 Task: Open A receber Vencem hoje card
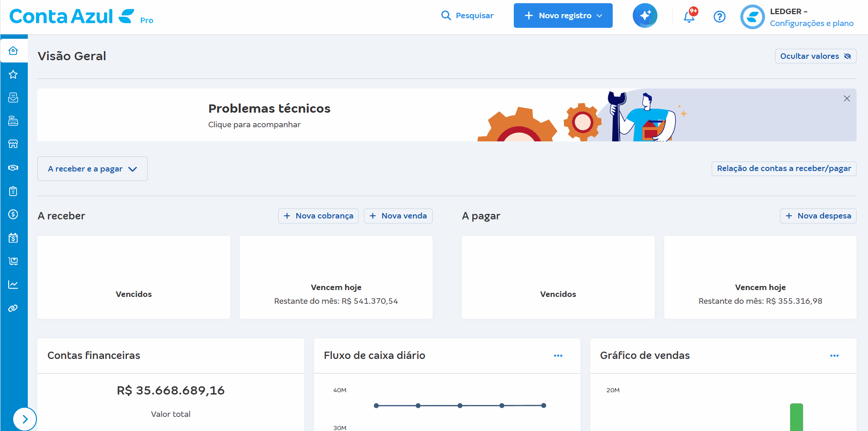click(x=336, y=277)
